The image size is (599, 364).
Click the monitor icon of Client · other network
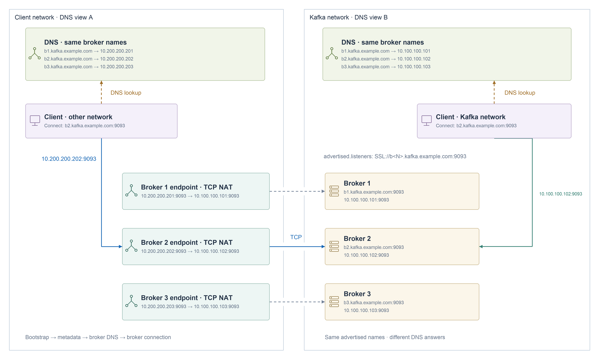[35, 121]
